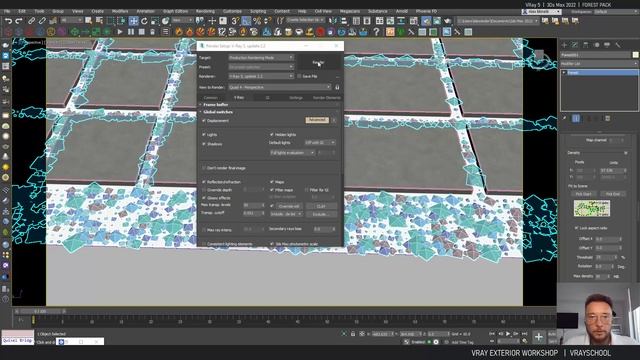Toggle the Maps checkbox
The height and width of the screenshot is (360, 640).
272,182
